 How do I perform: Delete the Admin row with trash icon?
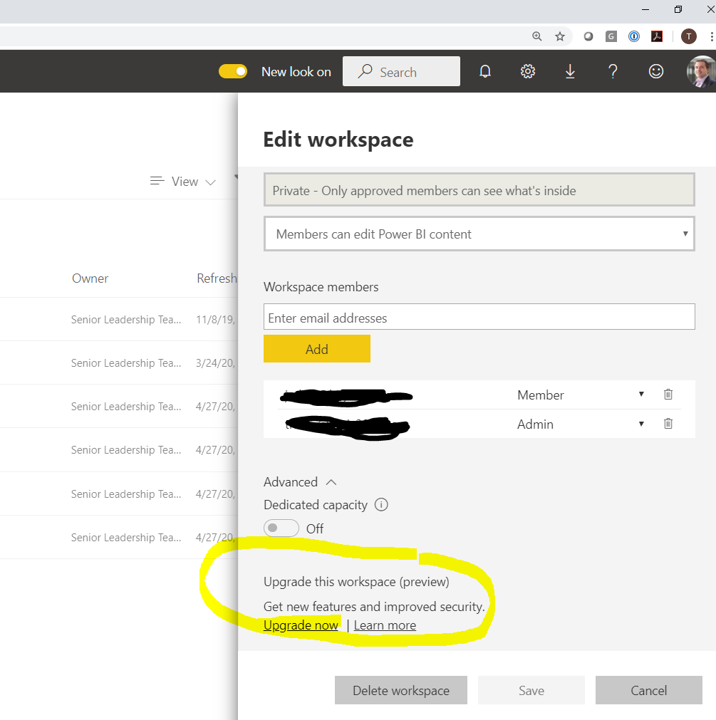[668, 423]
